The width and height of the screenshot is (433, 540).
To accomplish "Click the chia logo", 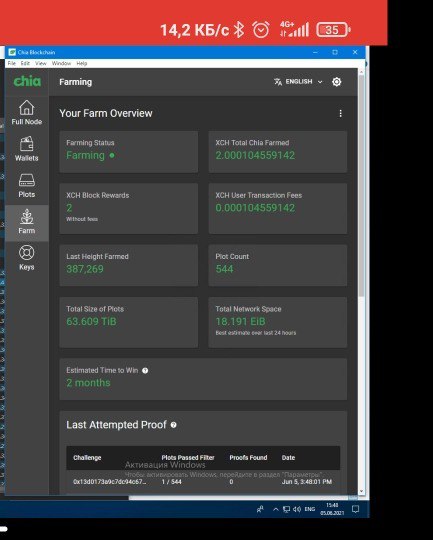I will tap(27, 81).
